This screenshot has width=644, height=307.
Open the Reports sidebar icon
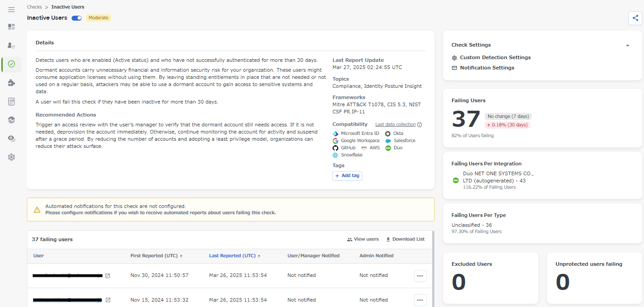[x=12, y=101]
